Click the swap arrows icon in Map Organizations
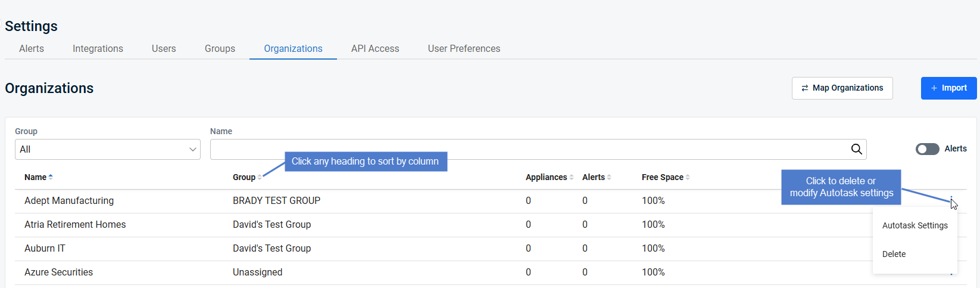The image size is (980, 288). (805, 88)
